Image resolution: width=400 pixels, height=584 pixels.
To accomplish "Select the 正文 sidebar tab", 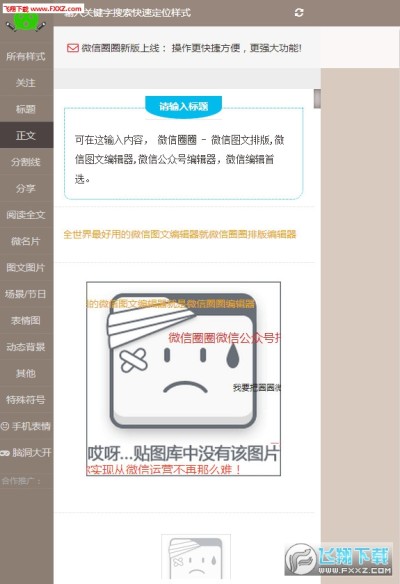I will (x=26, y=135).
